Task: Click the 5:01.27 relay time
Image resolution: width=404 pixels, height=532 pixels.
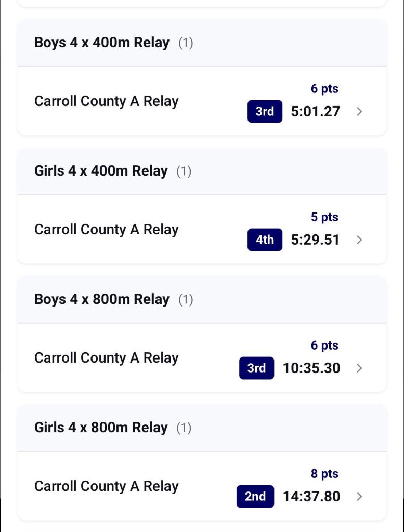Action: click(x=316, y=111)
